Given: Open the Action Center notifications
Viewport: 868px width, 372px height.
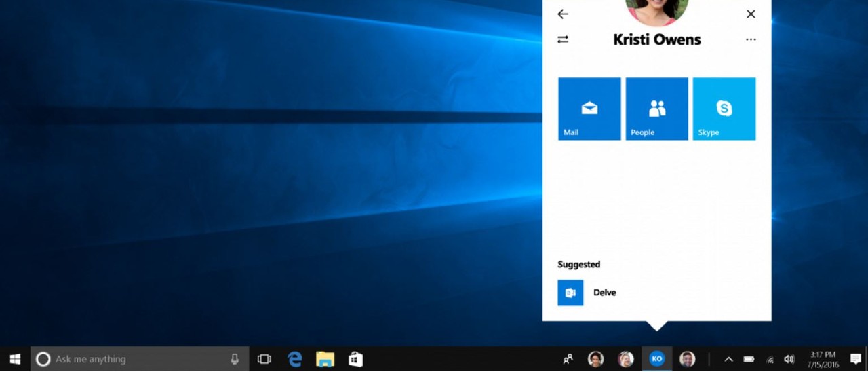Looking at the screenshot, I should point(856,359).
